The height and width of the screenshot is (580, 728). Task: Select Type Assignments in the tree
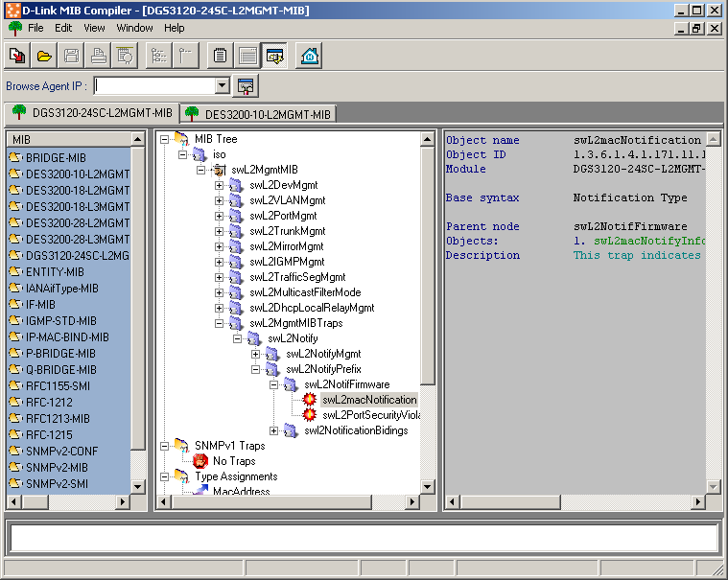coord(236,476)
